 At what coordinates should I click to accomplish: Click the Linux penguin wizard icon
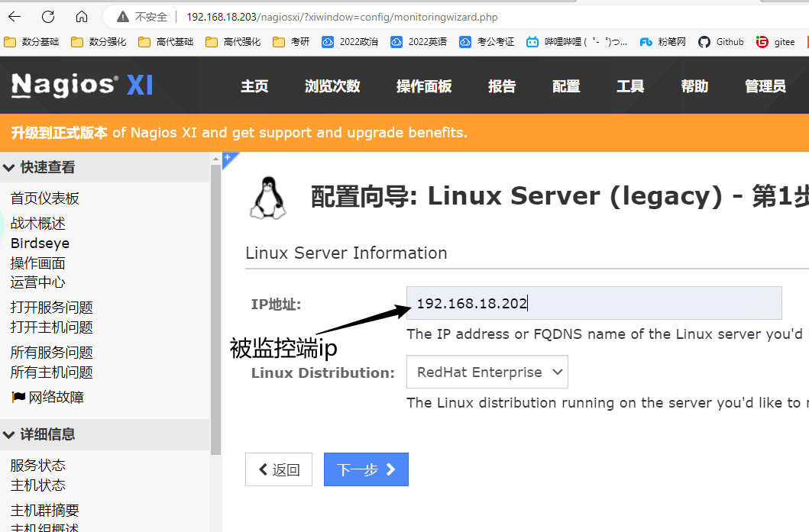pos(267,198)
